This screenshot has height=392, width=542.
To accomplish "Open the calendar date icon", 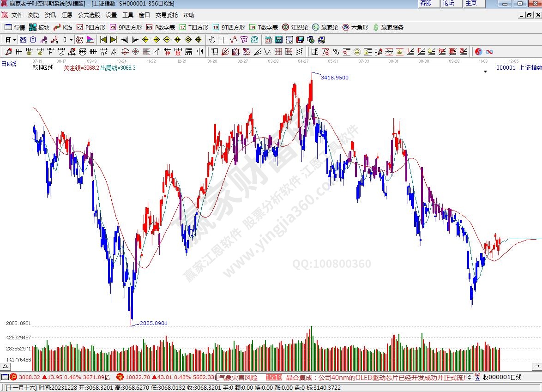I will coord(268,39).
